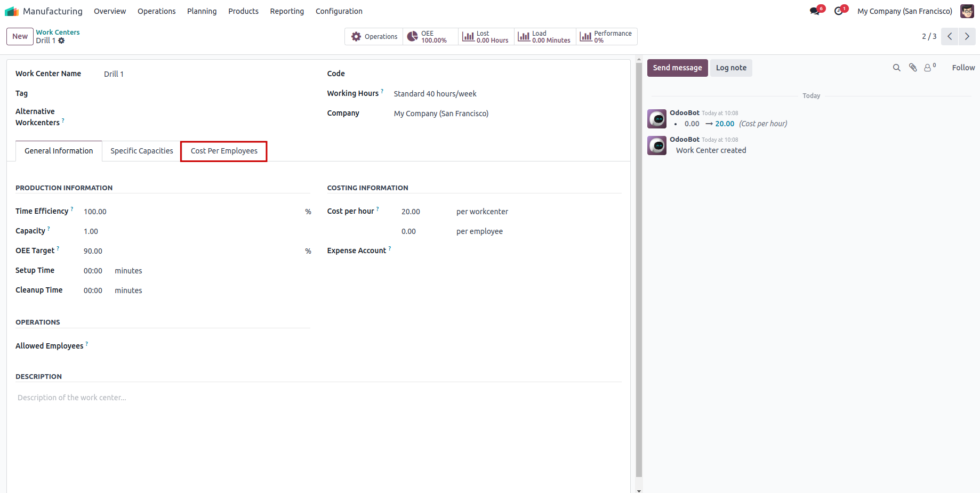Click the form's vertical scrollbar

(x=639, y=269)
